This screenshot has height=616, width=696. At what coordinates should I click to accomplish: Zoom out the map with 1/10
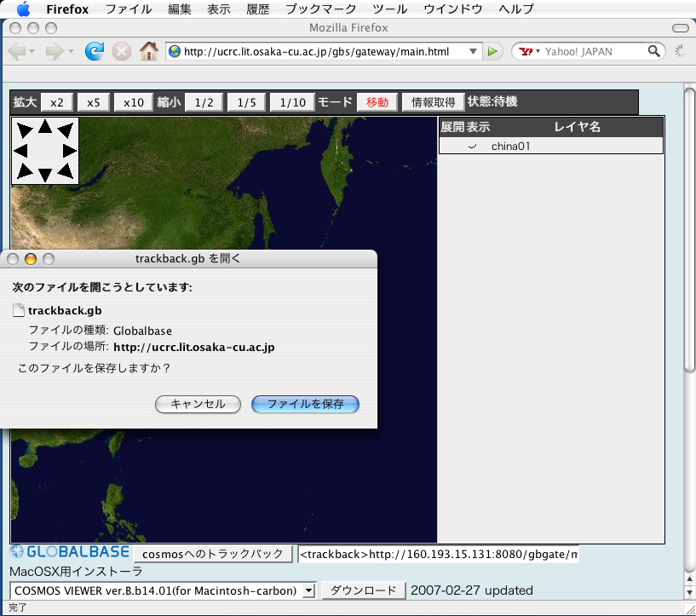(x=292, y=102)
